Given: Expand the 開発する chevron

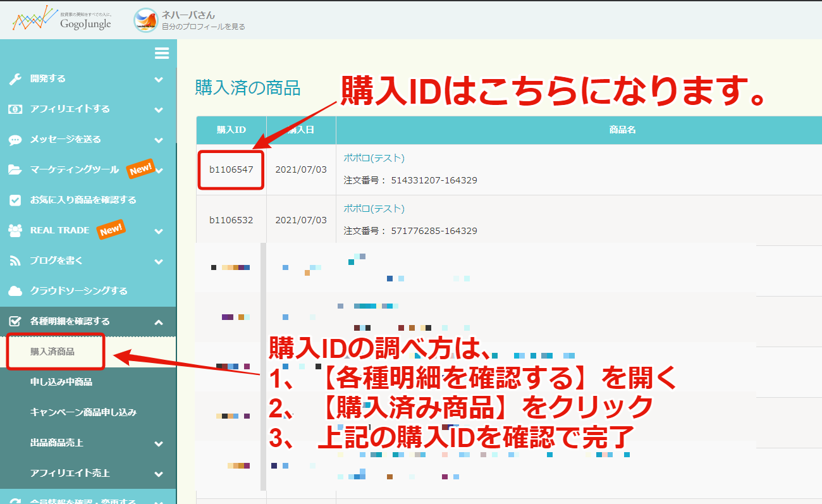Looking at the screenshot, I should point(159,80).
